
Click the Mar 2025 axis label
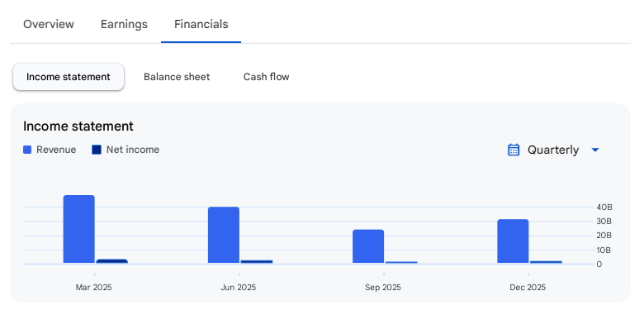[93, 288]
